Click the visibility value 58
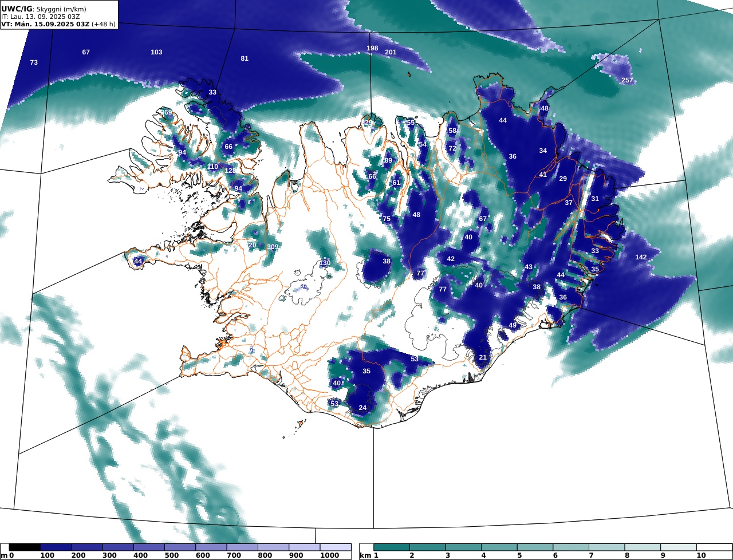The height and width of the screenshot is (560, 733). pos(452,131)
